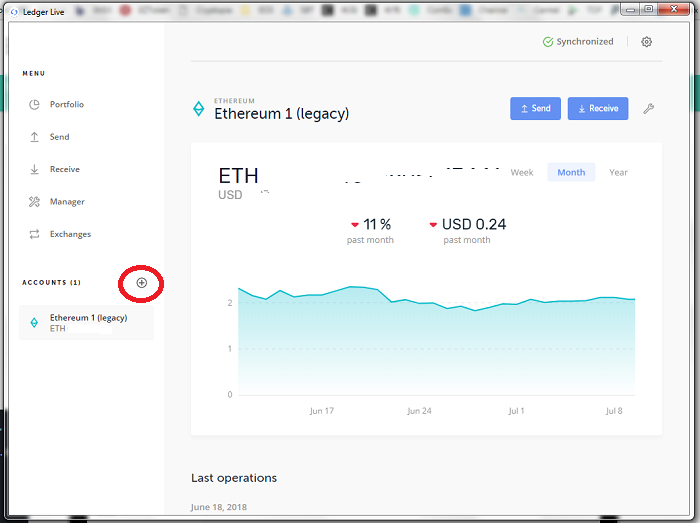700x523 pixels.
Task: Click the Last operations heading
Action: click(234, 478)
